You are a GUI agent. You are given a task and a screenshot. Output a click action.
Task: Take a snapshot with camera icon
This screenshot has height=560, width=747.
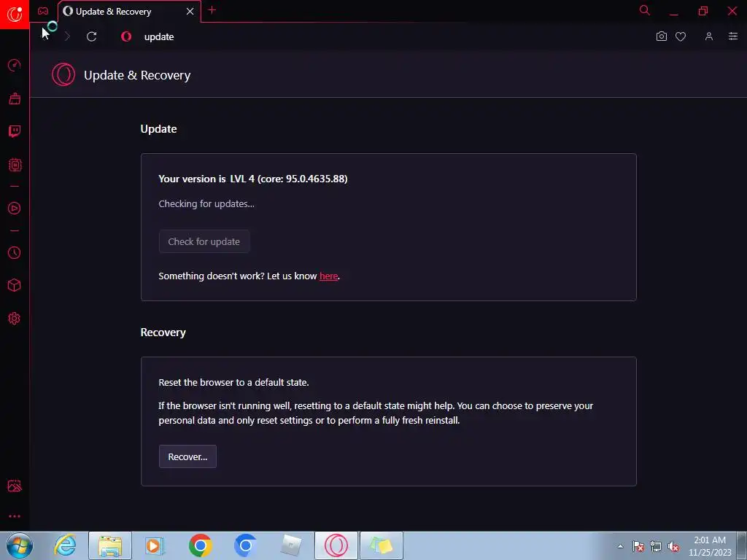661,36
